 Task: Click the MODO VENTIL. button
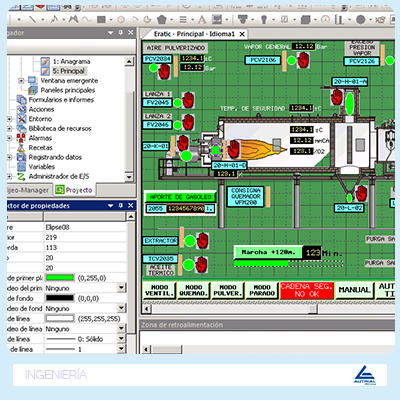tap(159, 290)
